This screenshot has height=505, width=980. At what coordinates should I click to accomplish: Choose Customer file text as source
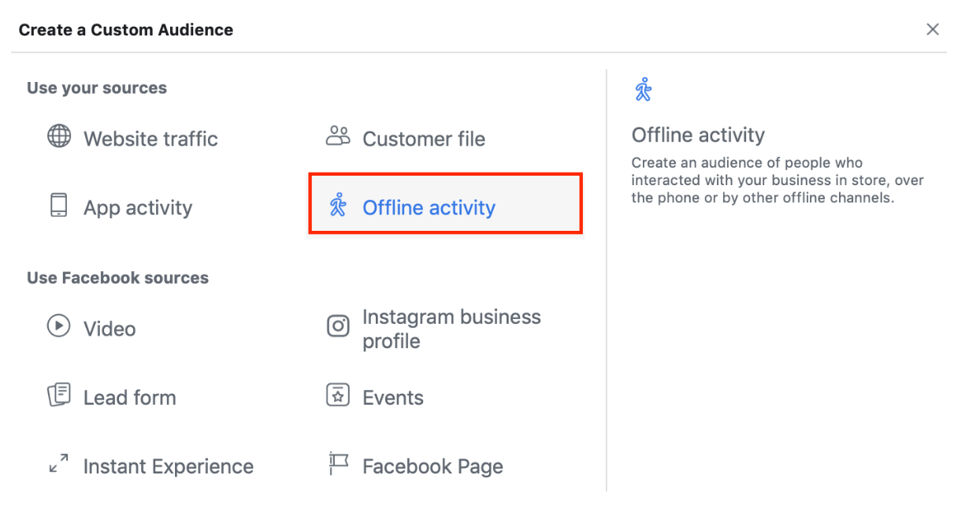pos(424,139)
